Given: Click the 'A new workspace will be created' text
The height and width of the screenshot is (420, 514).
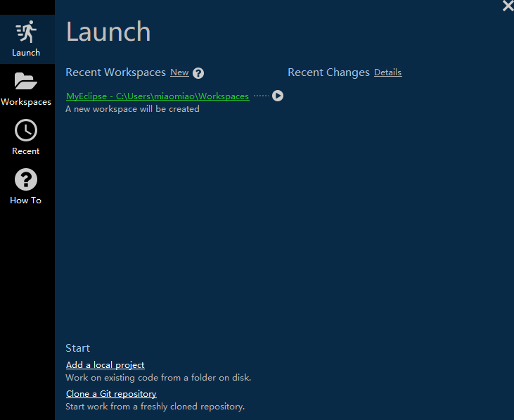Looking at the screenshot, I should (x=132, y=109).
